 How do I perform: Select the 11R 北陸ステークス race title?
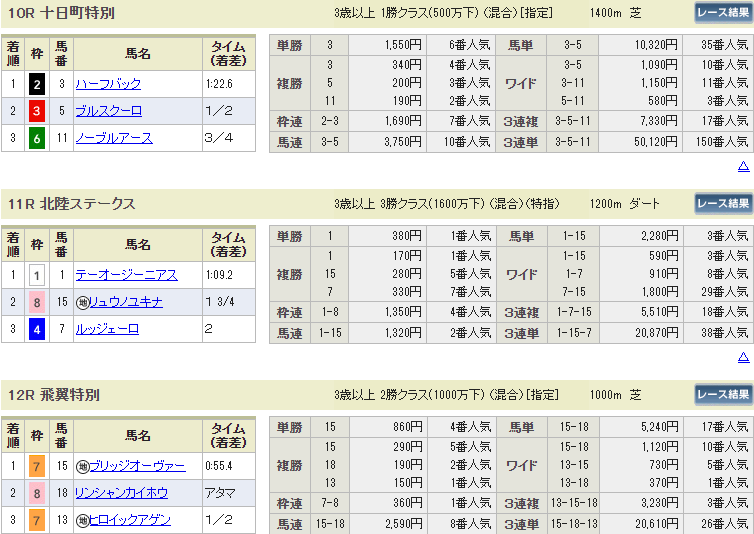click(72, 204)
